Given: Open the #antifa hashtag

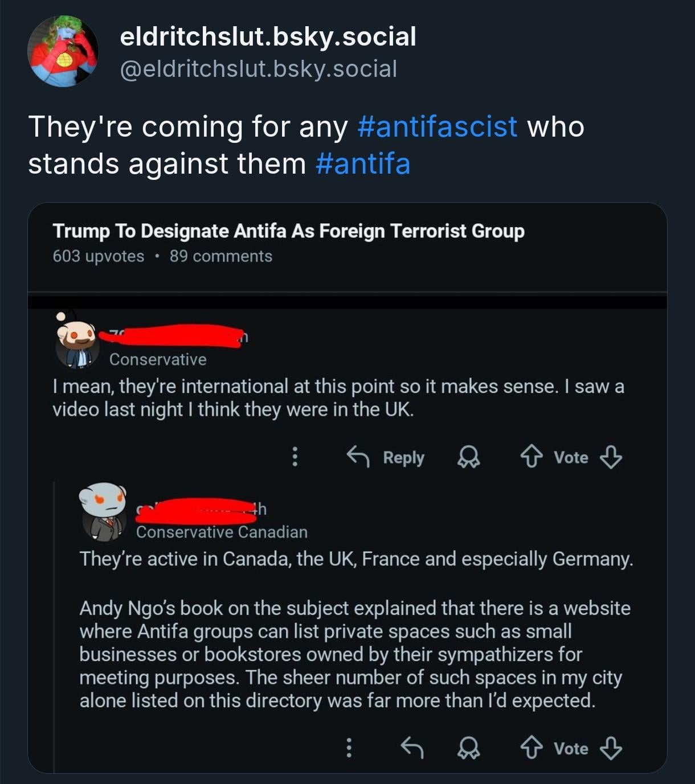Looking at the screenshot, I should [362, 164].
